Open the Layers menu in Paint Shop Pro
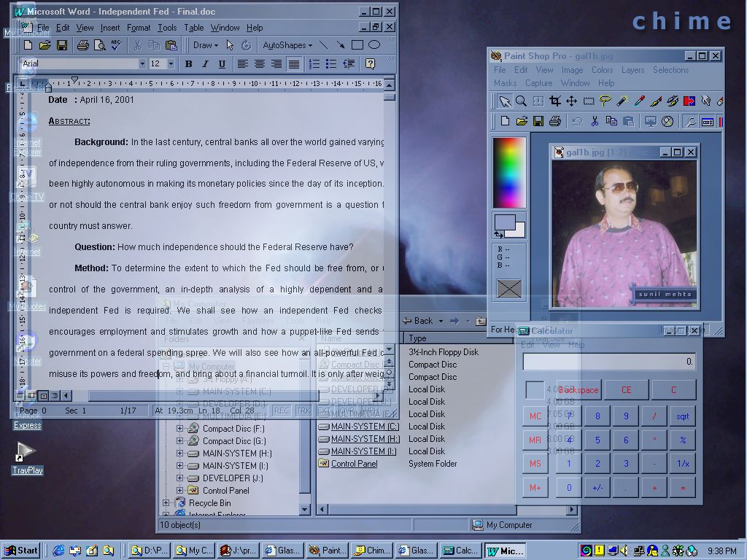The image size is (747, 560). coord(632,70)
